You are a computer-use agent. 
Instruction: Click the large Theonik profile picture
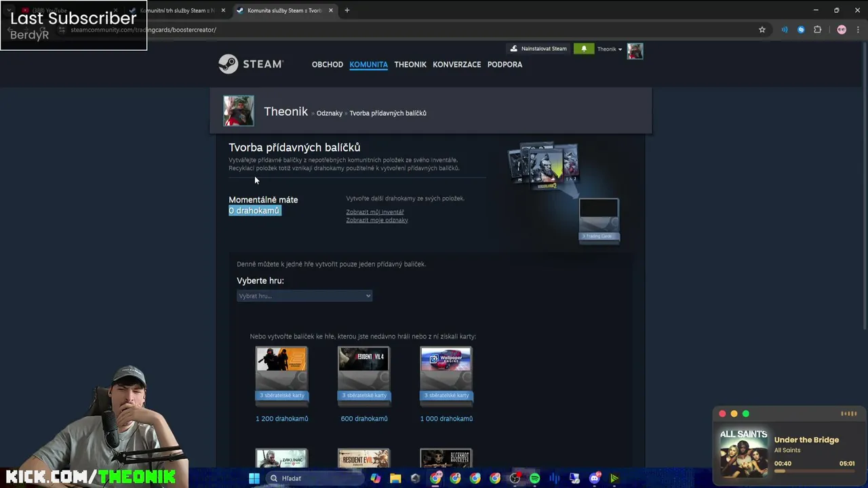[x=239, y=111]
